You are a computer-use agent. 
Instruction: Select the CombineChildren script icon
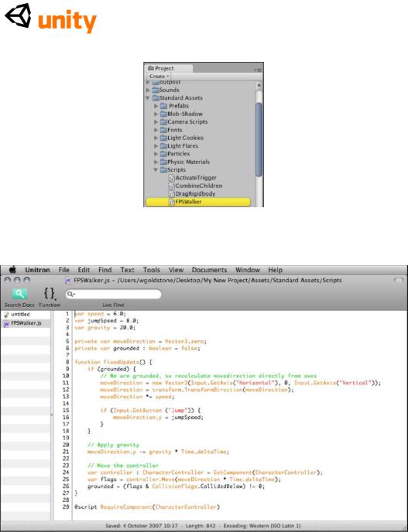tap(172, 186)
